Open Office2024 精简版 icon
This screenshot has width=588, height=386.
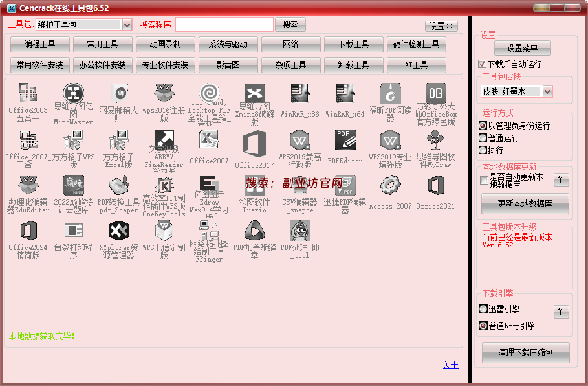[x=28, y=231]
